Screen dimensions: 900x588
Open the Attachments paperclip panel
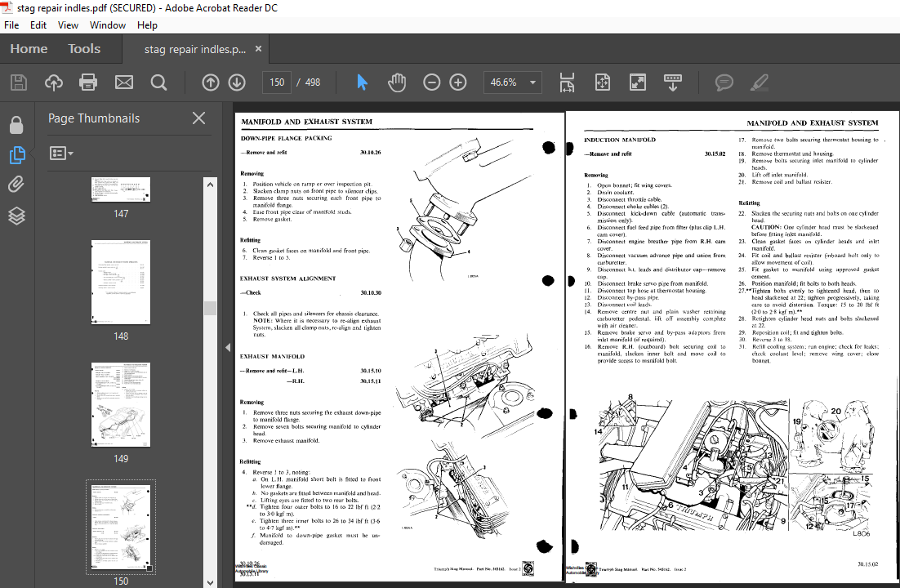16,185
